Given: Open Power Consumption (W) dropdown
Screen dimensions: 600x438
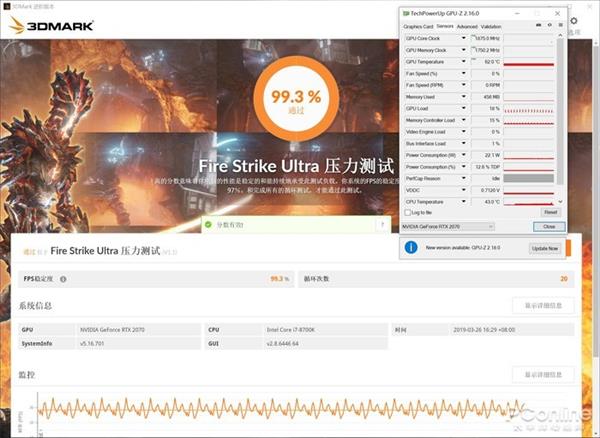Looking at the screenshot, I should pos(463,155).
